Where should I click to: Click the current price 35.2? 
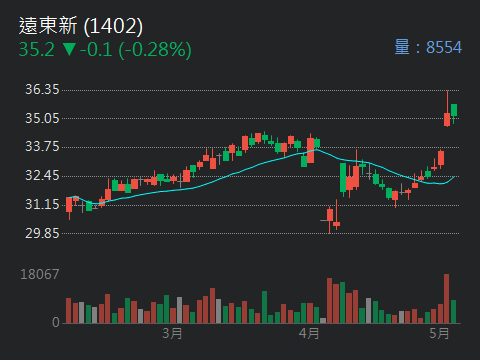point(37,50)
